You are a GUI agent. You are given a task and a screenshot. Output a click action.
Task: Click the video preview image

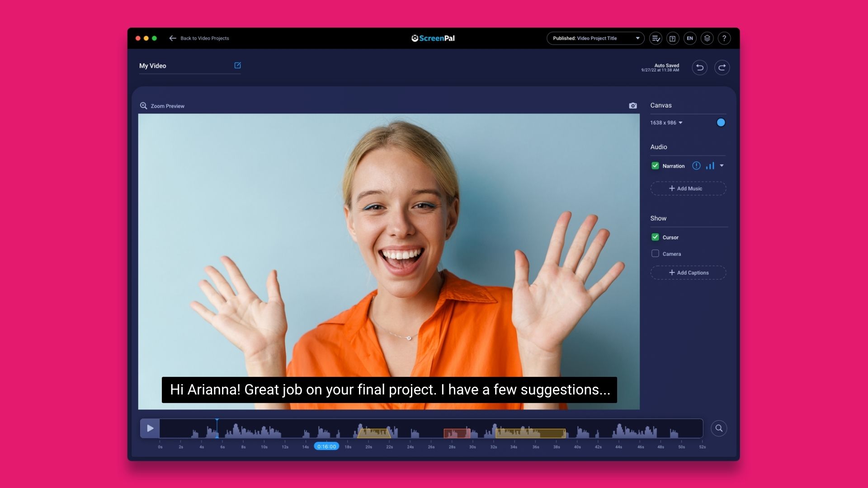[x=389, y=262]
